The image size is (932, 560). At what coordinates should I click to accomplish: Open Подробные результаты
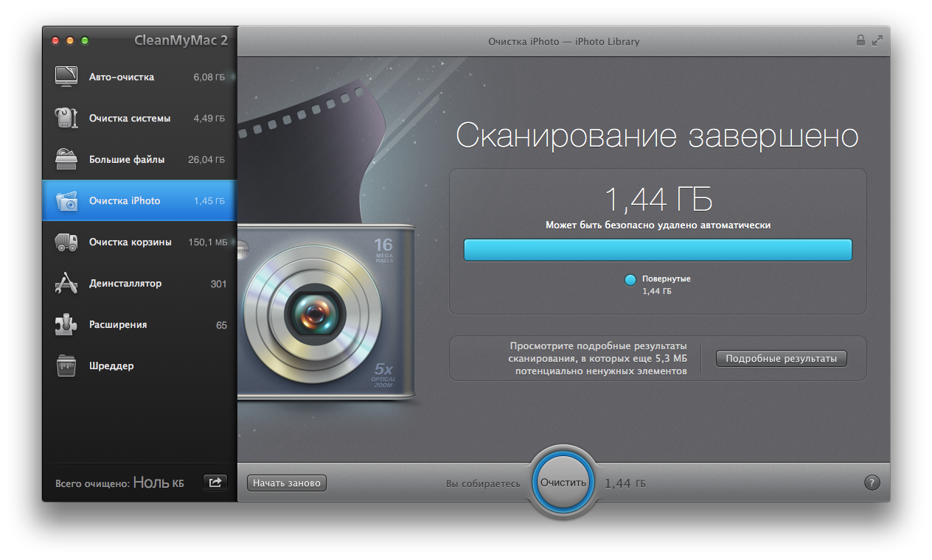click(x=782, y=359)
